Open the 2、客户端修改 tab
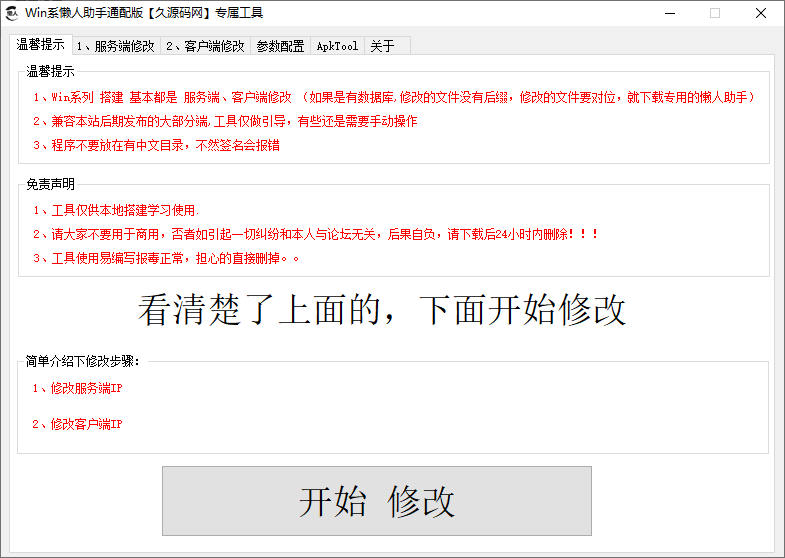Viewport: 785px width, 558px height. click(205, 46)
